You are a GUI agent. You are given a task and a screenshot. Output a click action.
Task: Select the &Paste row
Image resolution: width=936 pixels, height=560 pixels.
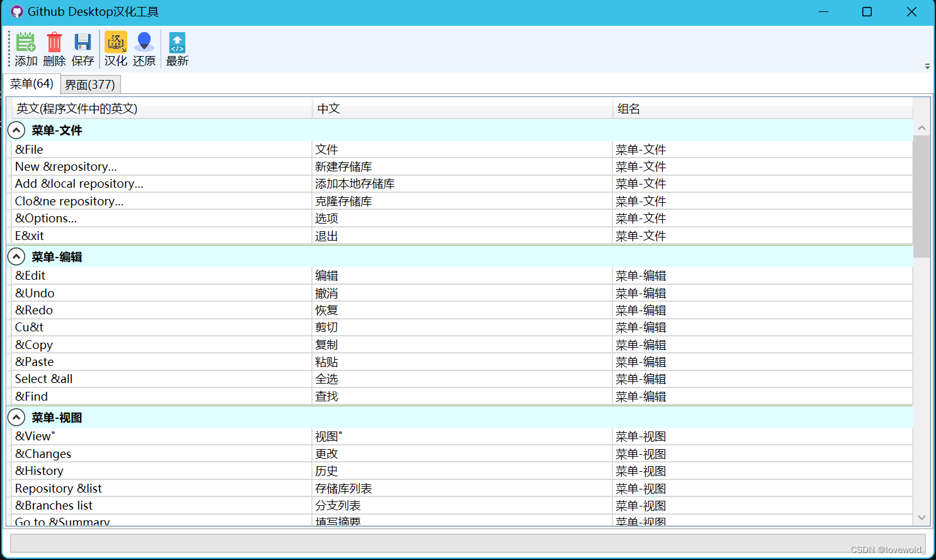[462, 362]
